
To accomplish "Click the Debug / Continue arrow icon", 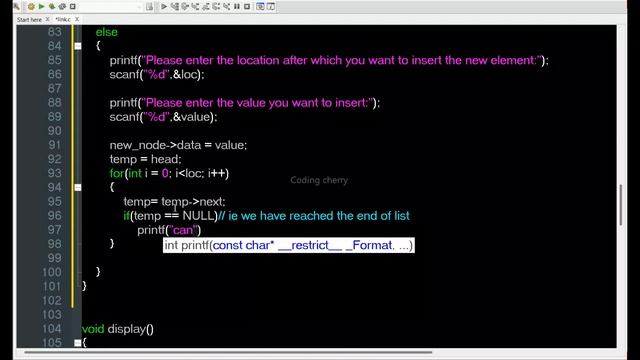I will tap(164, 7).
